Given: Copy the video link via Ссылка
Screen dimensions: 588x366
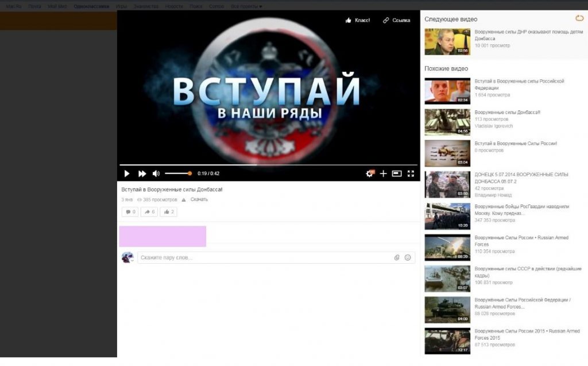Looking at the screenshot, I should (x=396, y=20).
